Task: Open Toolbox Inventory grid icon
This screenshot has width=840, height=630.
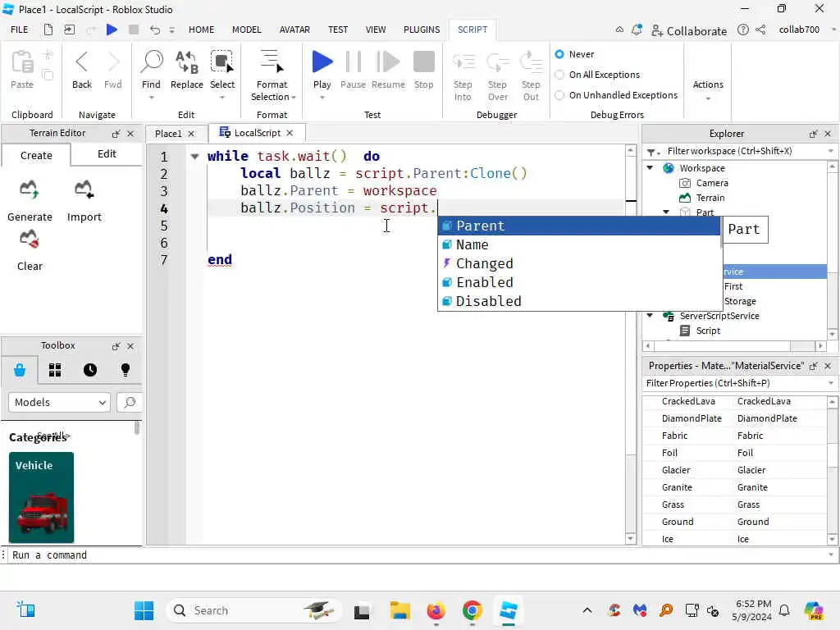Action: pyautogui.click(x=55, y=370)
